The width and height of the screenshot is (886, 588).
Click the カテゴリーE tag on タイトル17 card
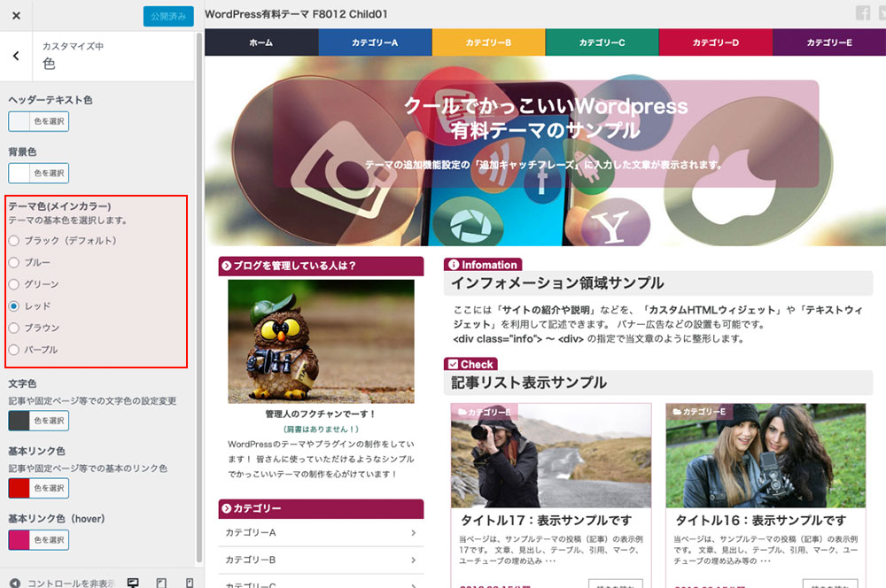(485, 412)
